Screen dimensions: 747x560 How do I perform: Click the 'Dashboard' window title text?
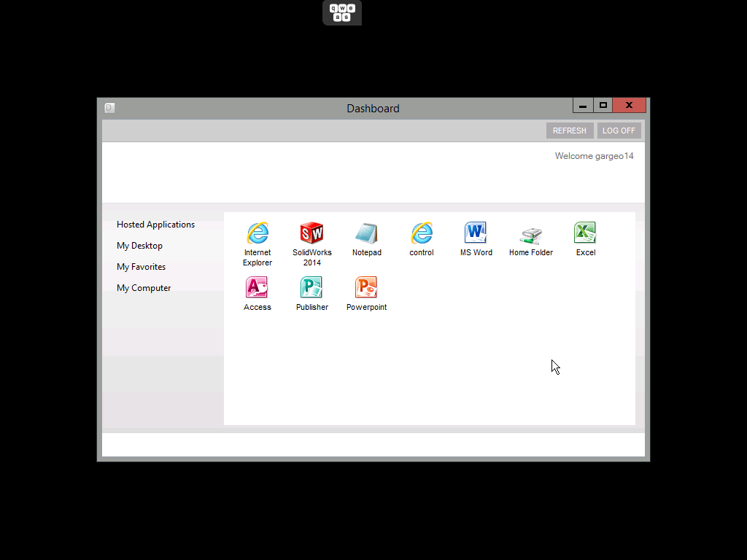(373, 109)
